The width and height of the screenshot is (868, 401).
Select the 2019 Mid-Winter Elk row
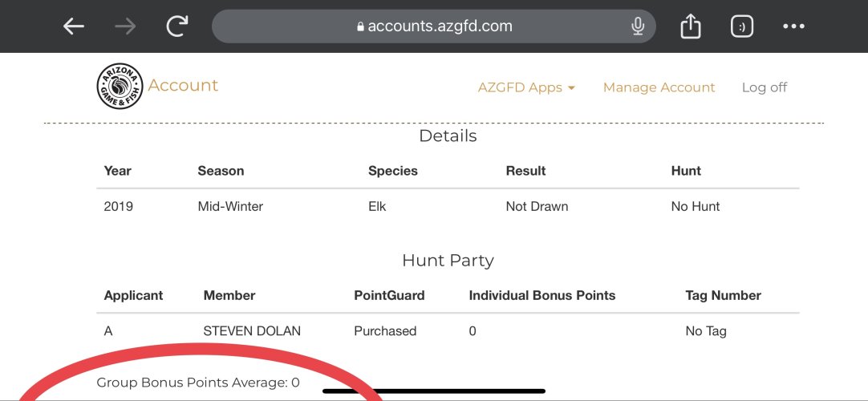point(448,206)
